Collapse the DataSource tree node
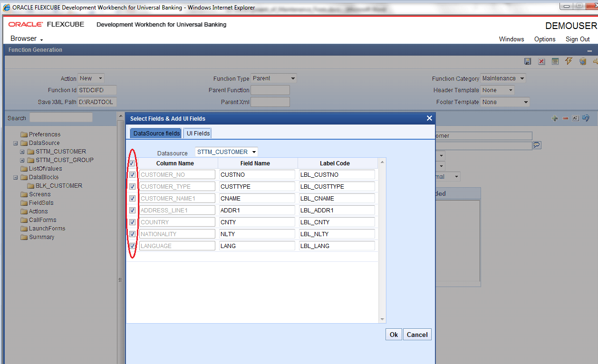598x364 pixels. pos(16,143)
